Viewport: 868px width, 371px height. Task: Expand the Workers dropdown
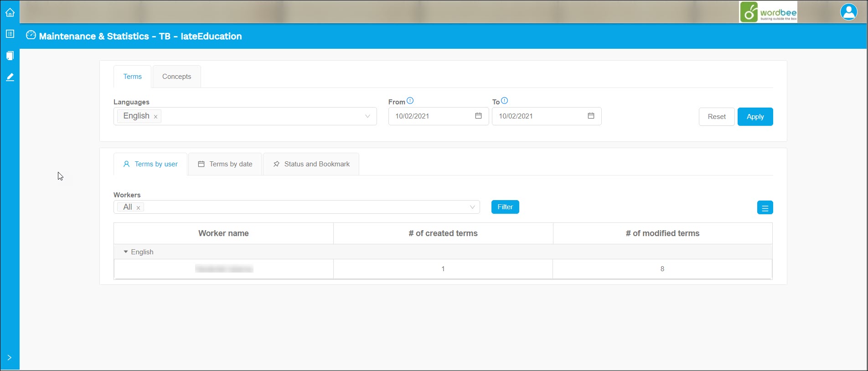tap(472, 207)
